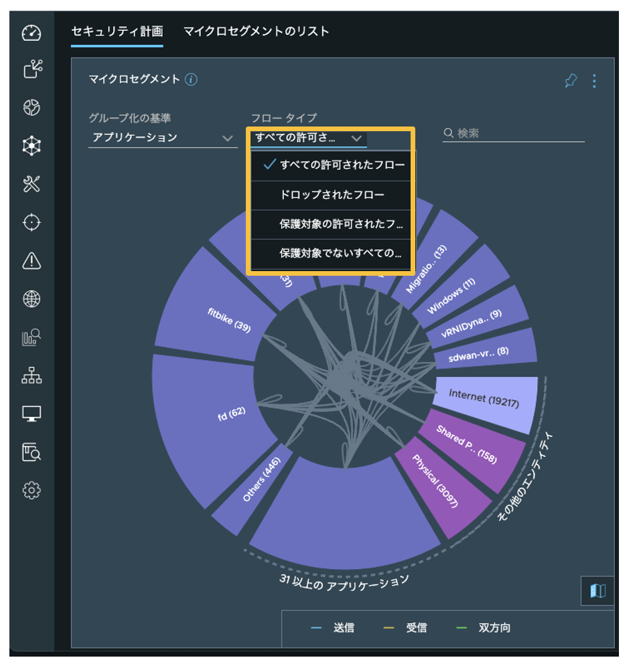Image resolution: width=635 pixels, height=672 pixels.
Task: Select the ドロップされたフロー option
Action: pos(332,195)
